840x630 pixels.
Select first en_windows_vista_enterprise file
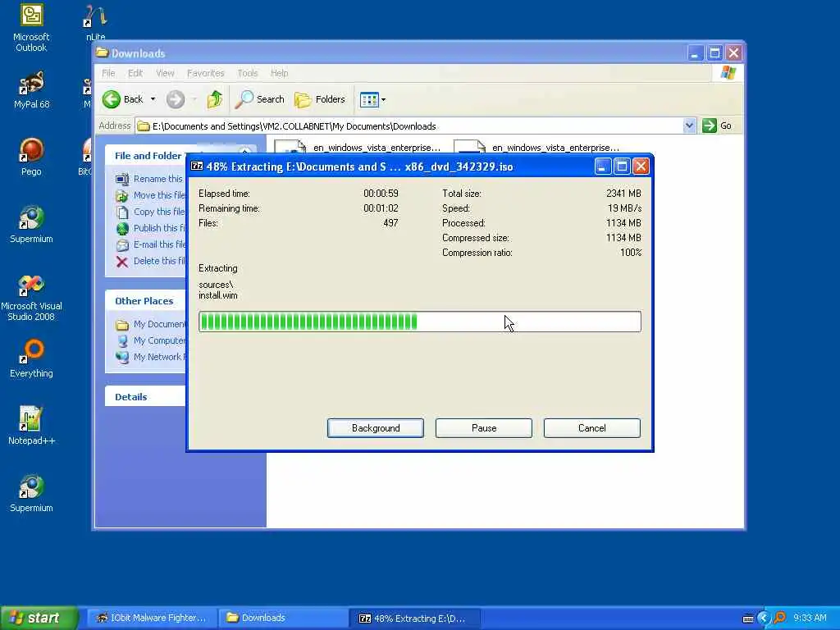[x=358, y=148]
